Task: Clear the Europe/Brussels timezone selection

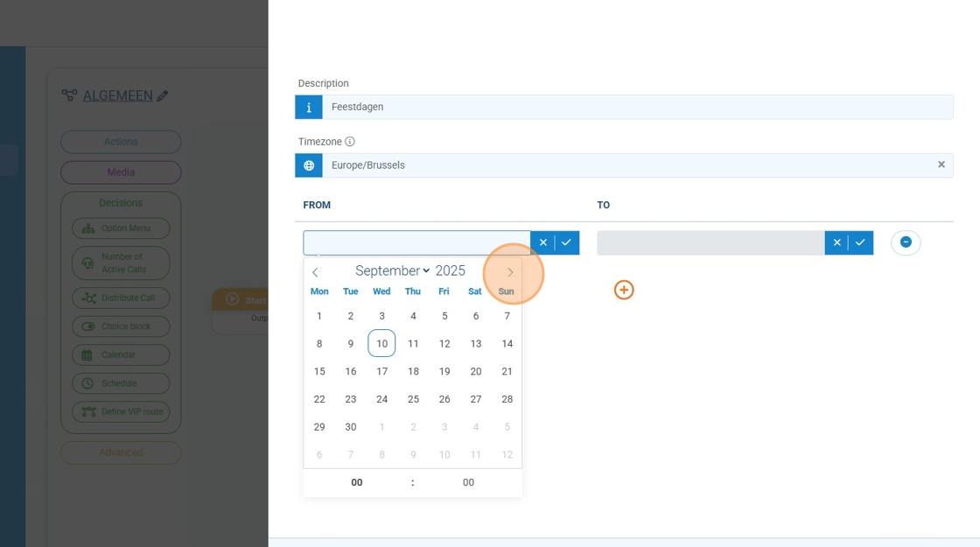Action: [941, 165]
